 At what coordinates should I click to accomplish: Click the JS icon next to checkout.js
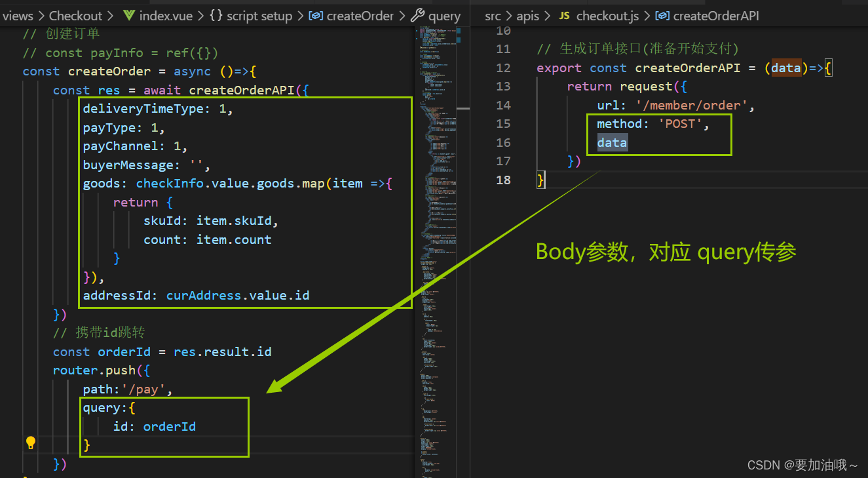[x=564, y=16]
